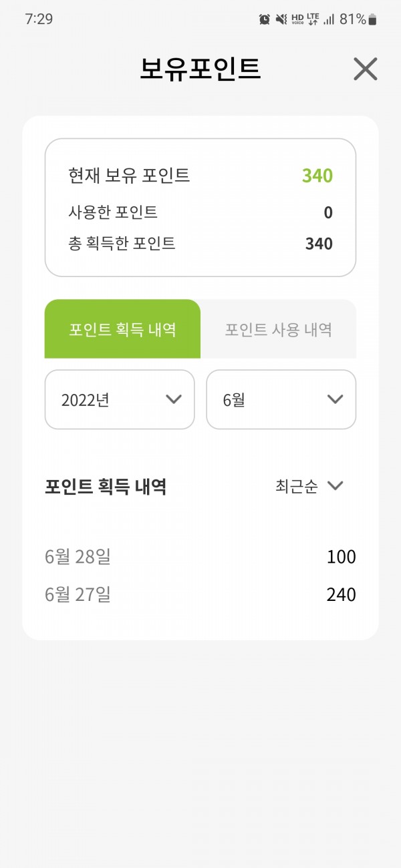Select the 6월 28일 point entry

click(x=200, y=557)
